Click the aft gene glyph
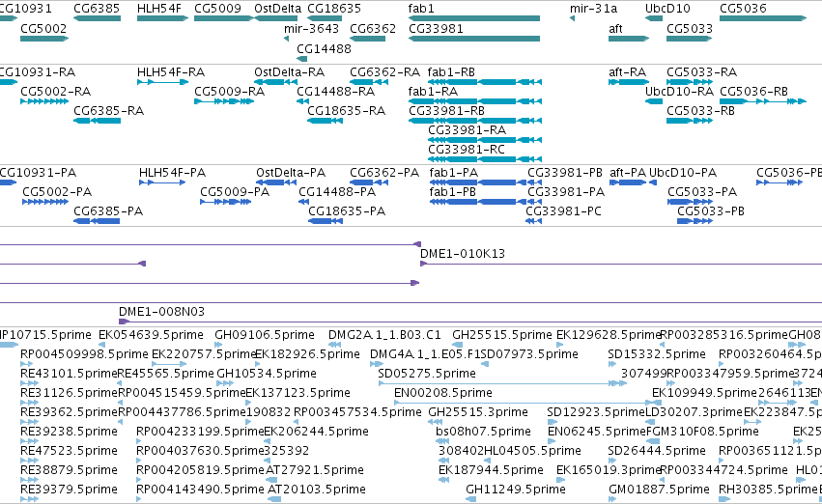The height and width of the screenshot is (504, 822). (x=629, y=39)
